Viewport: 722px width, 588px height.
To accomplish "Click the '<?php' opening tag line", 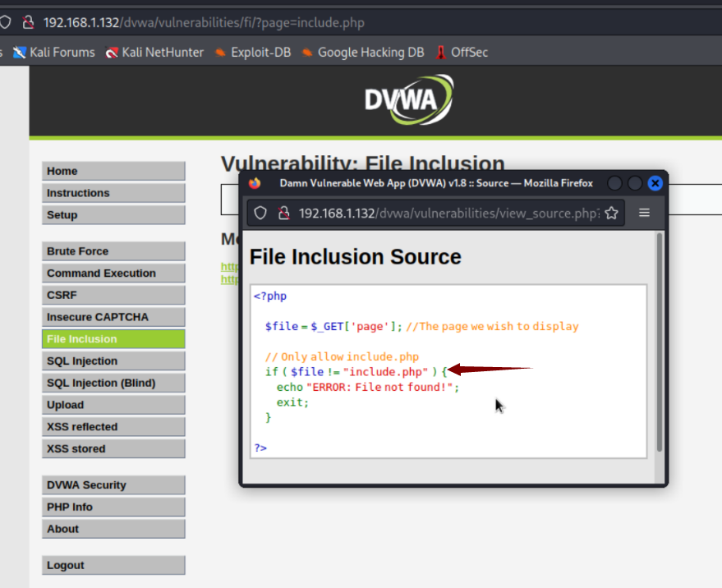I will pyautogui.click(x=270, y=296).
